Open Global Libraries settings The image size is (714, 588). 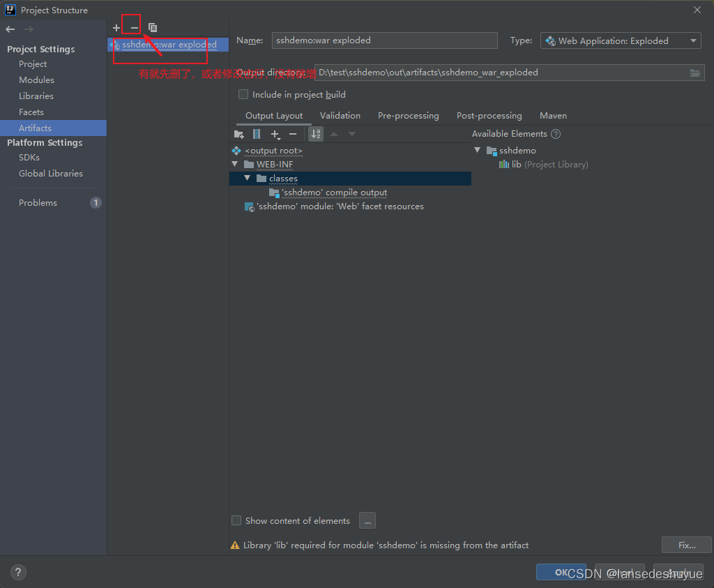tap(50, 174)
